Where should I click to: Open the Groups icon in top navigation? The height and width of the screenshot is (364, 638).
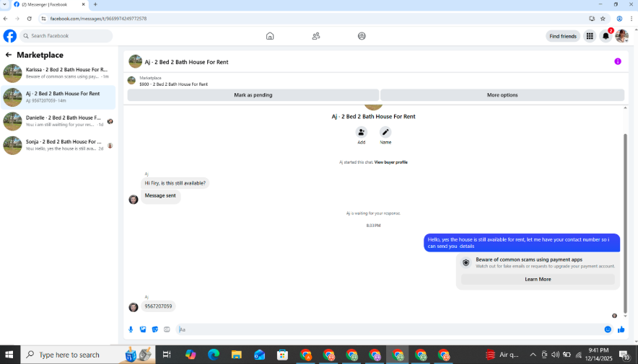tap(362, 36)
